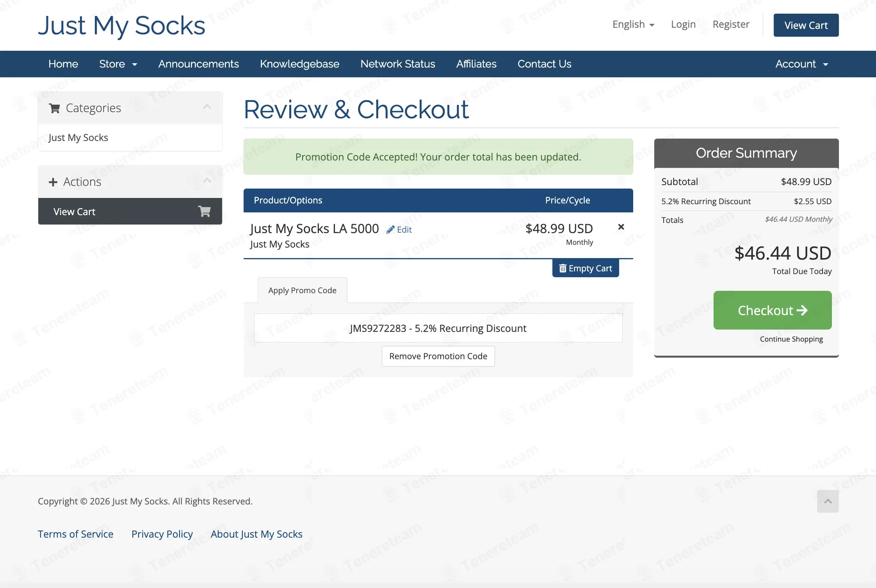This screenshot has width=876, height=588.
Task: Remove Just My Socks LA 5000 item
Action: coord(621,227)
